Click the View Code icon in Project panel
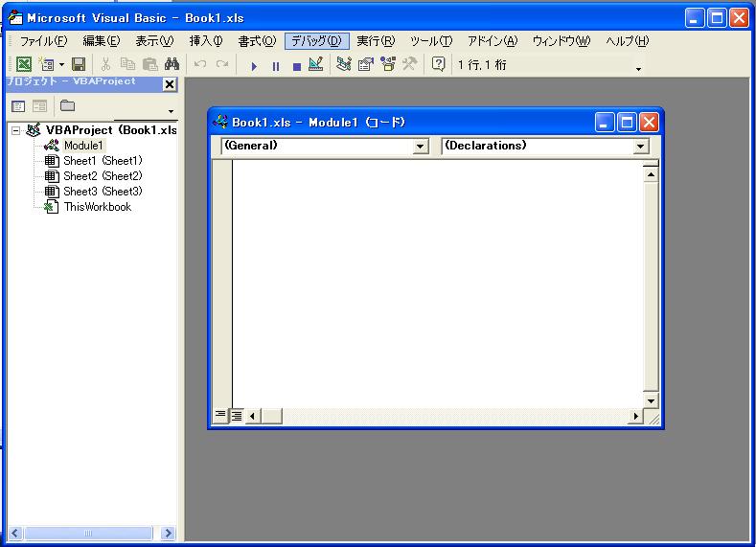This screenshot has width=756, height=547. pos(18,106)
